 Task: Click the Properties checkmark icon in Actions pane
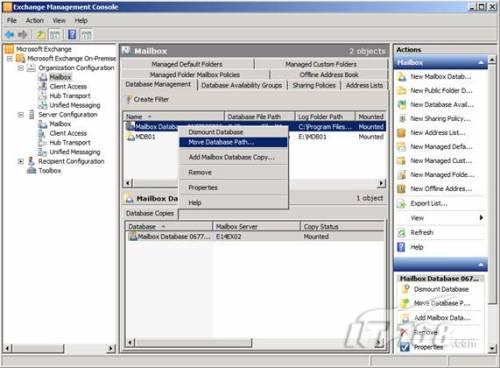point(405,347)
